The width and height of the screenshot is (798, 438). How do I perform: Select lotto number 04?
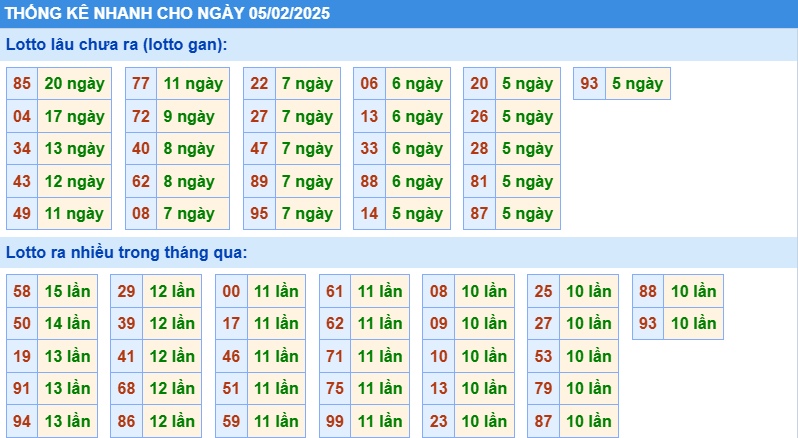click(x=22, y=117)
